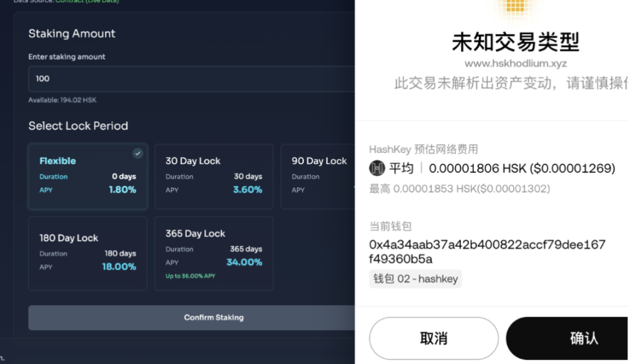Click the Available: 194.02 HSK text
This screenshot has width=630, height=364.
62,100
